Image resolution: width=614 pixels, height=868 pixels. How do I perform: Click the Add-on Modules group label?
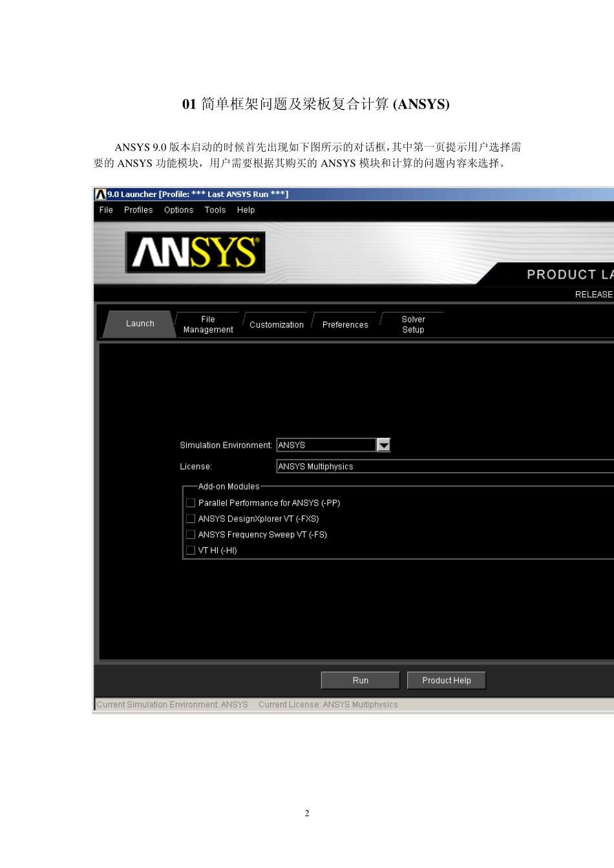click(229, 486)
